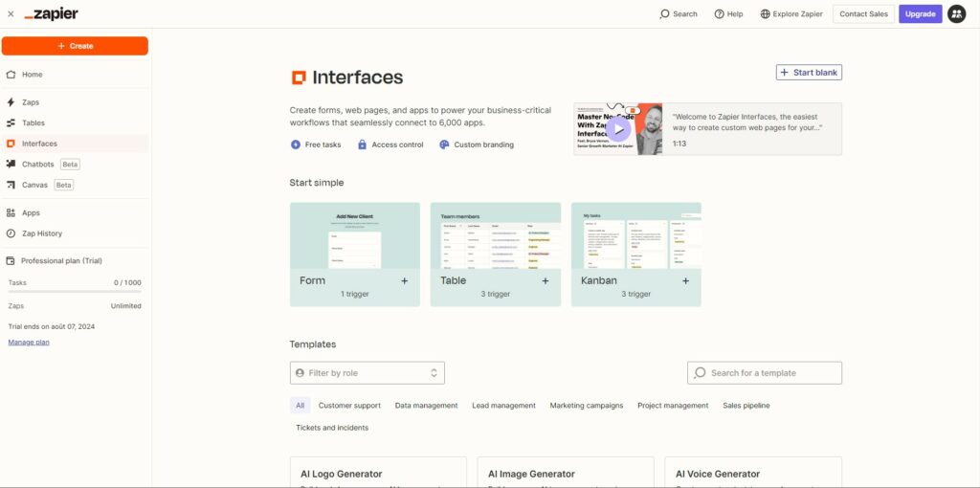Select the Canvas icon in sidebar

[11, 185]
